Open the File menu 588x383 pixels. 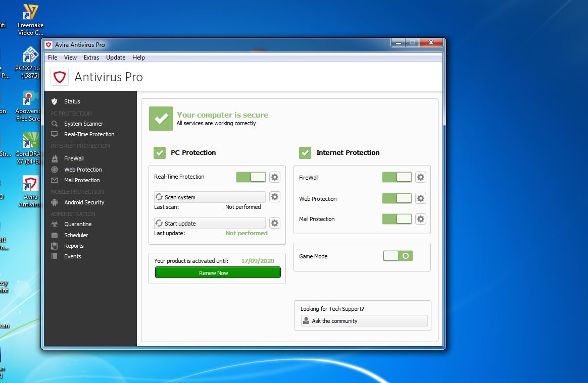(x=53, y=58)
